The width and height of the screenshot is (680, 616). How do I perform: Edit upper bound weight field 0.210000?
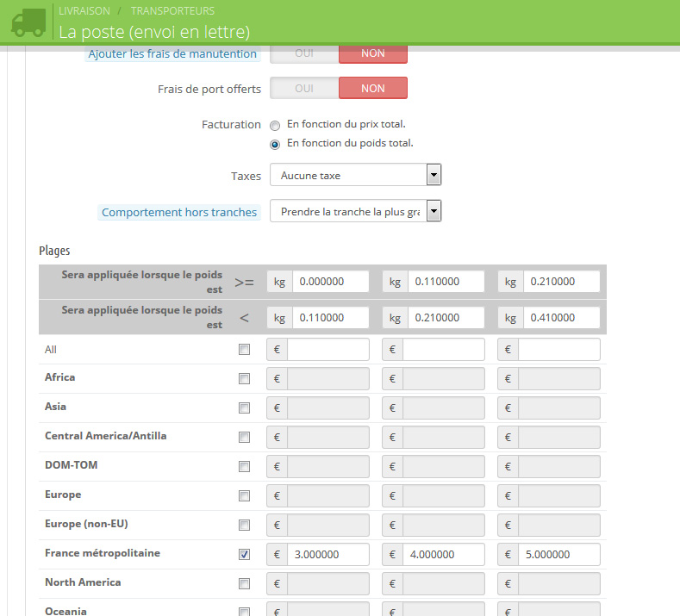(446, 318)
